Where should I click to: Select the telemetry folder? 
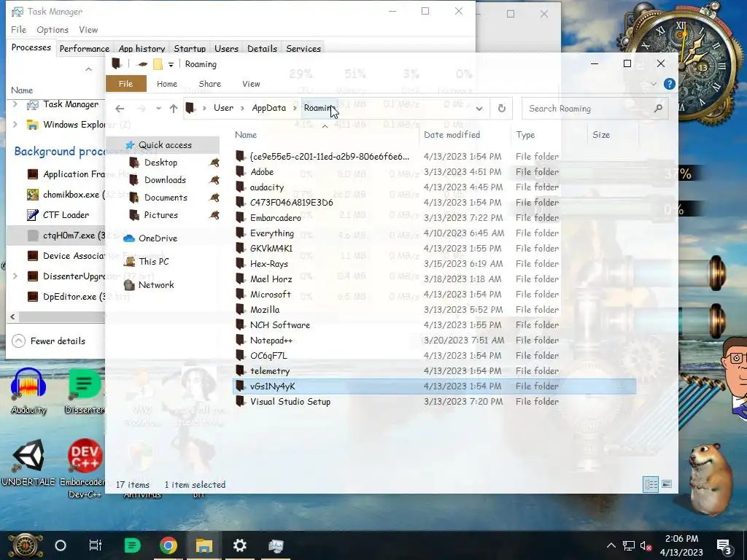(x=270, y=371)
